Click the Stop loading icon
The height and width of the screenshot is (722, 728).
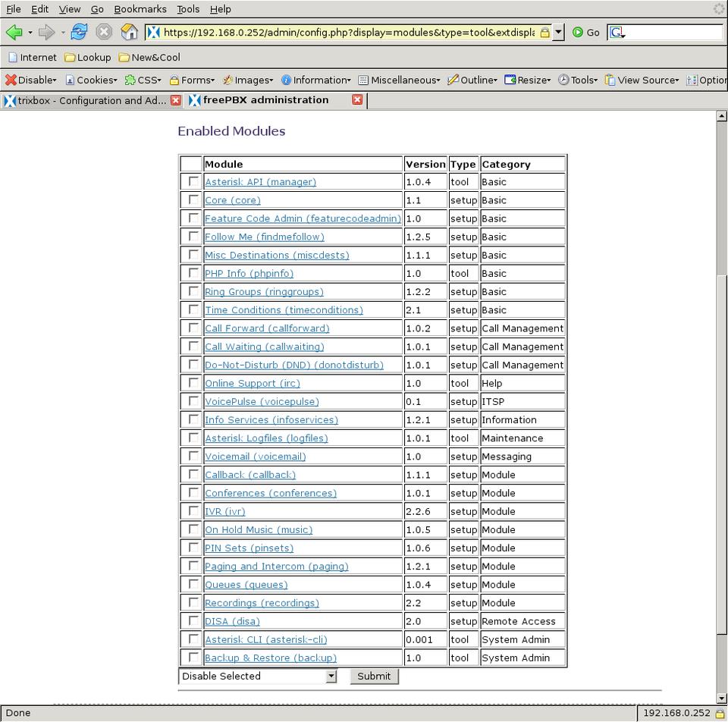click(104, 32)
